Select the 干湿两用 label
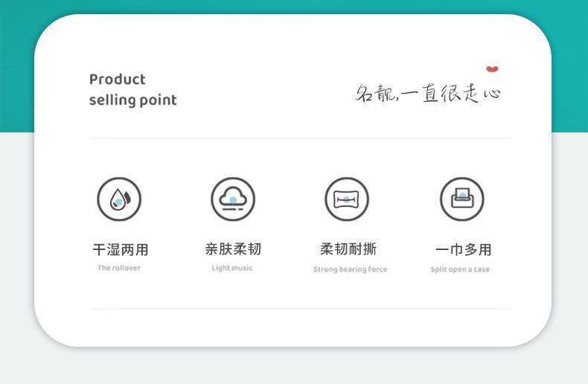588x384 pixels. click(x=121, y=250)
